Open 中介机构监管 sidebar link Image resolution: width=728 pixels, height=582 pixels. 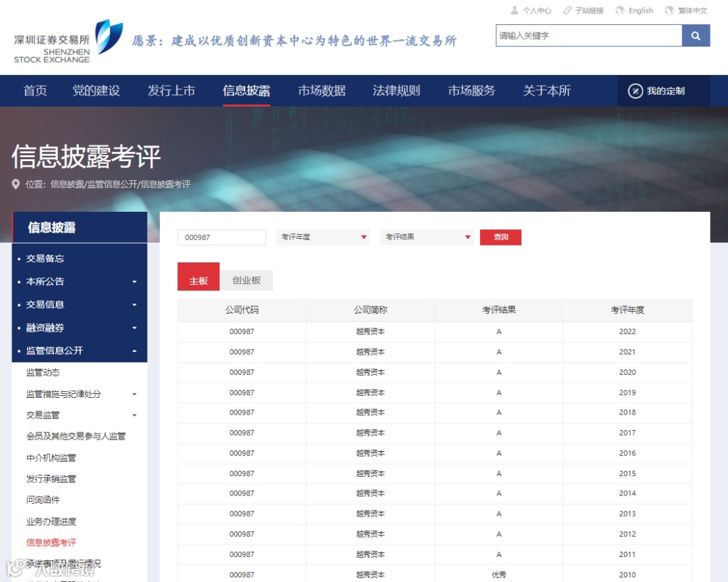(51, 458)
